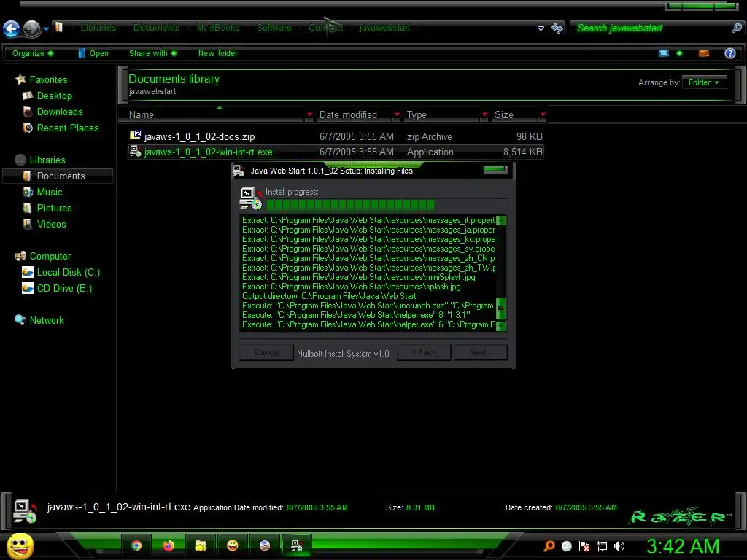
Task: Sort by the Size column header
Action: pos(503,114)
